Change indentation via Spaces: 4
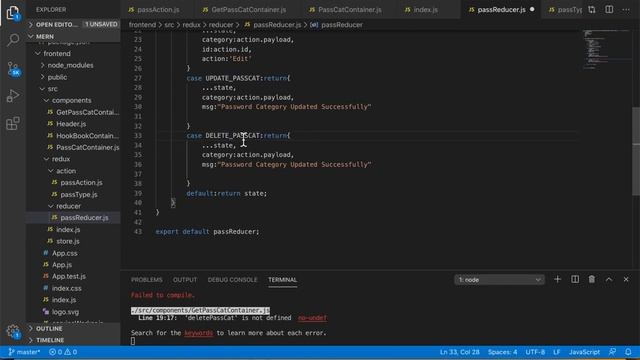Image resolution: width=640 pixels, height=360 pixels. 502,352
